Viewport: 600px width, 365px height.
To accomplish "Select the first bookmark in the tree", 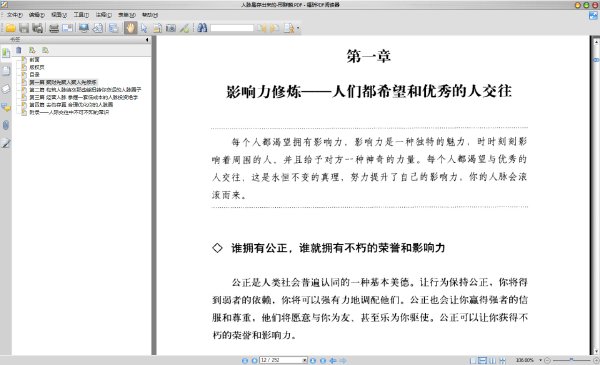I will click(x=34, y=60).
